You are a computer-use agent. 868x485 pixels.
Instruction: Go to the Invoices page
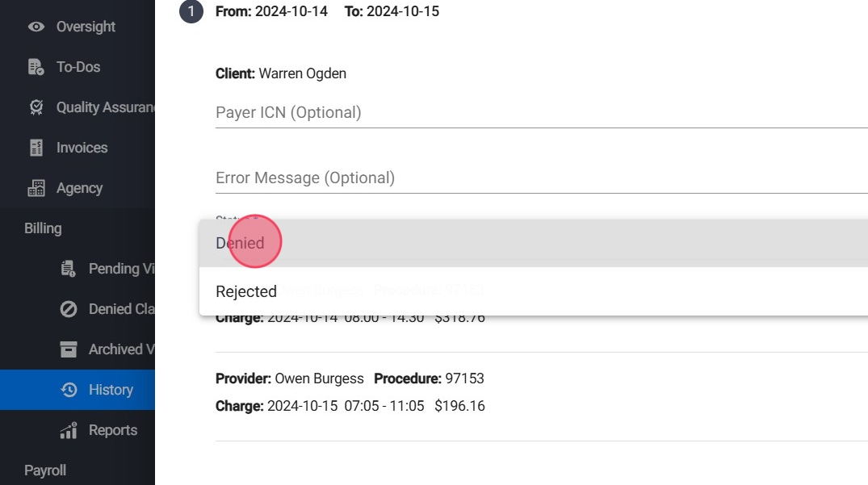(x=82, y=148)
